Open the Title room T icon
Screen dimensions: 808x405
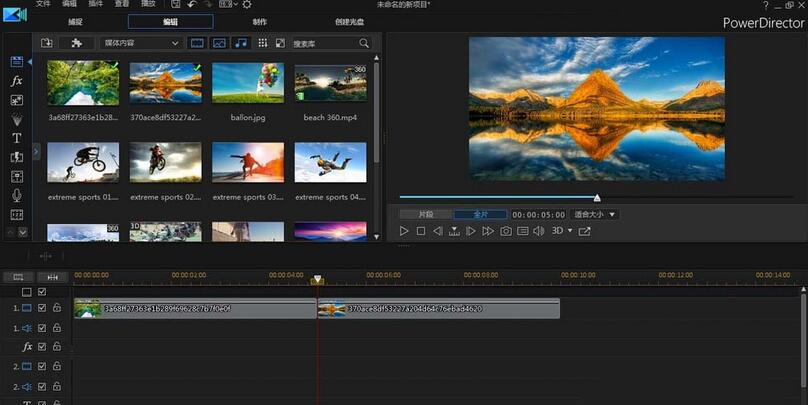point(17,138)
